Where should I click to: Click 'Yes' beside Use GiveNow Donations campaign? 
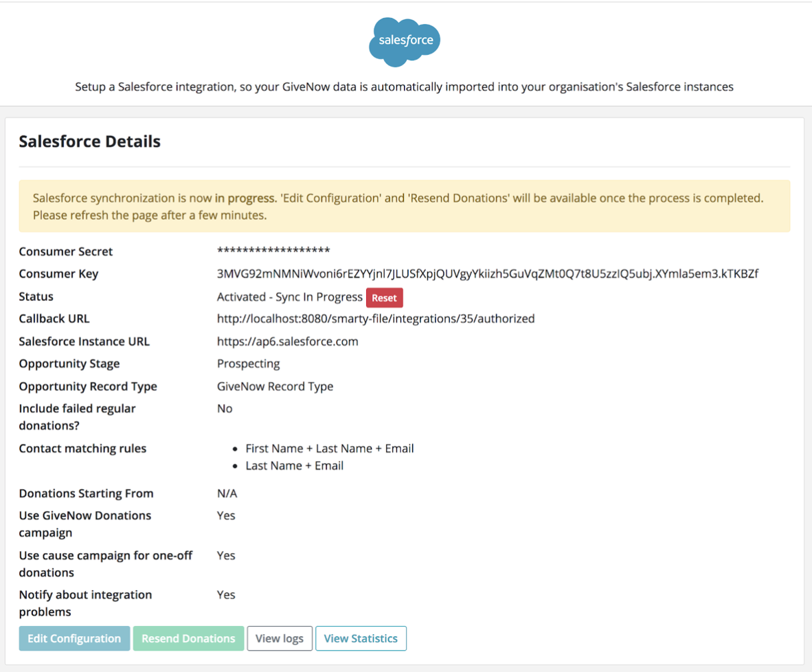pyautogui.click(x=226, y=515)
